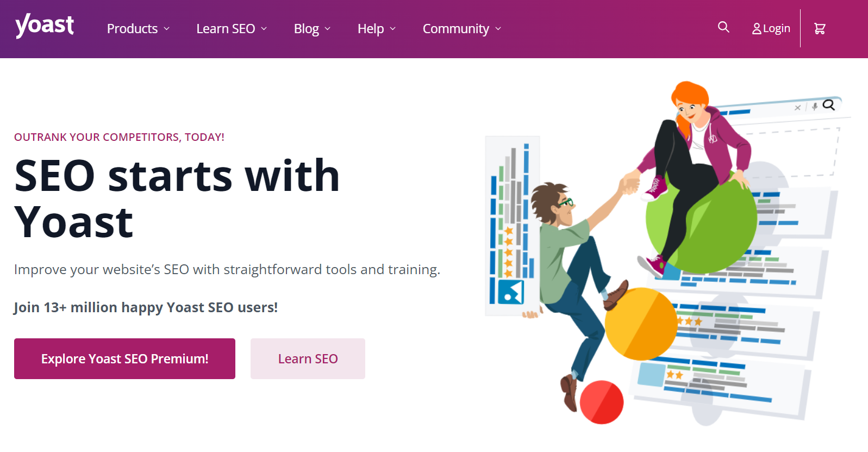Click the Yoast logo
Screen dimensions: 868x452
pos(45,26)
